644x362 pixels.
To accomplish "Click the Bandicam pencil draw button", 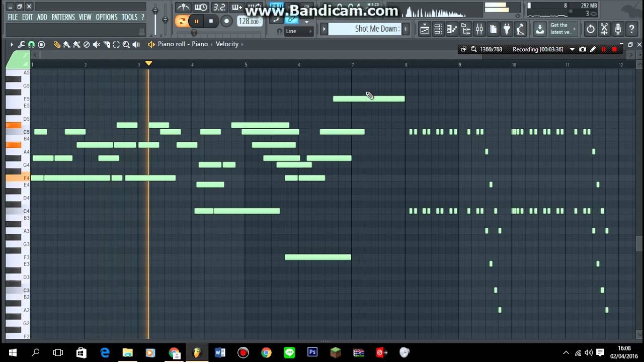I will point(593,49).
